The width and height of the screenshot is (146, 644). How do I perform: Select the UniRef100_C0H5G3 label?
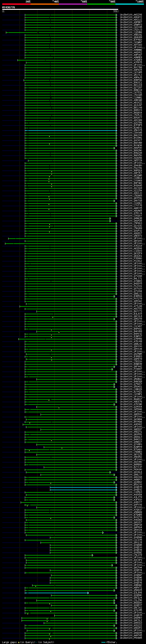click(x=131, y=492)
